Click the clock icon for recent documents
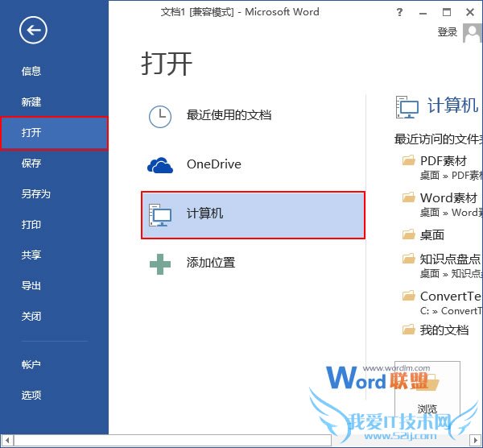This screenshot has height=448, width=483. [160, 117]
